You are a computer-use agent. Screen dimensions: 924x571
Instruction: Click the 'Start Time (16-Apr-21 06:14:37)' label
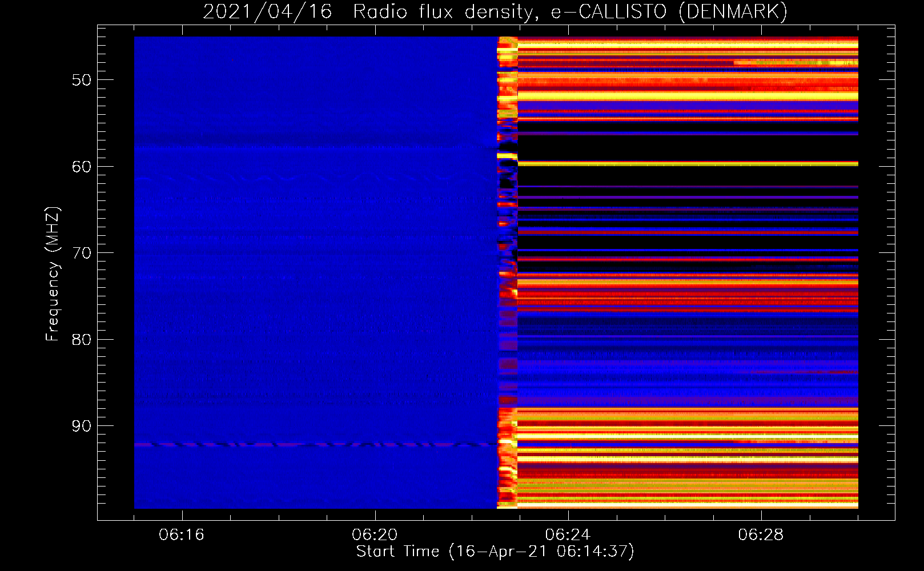(495, 552)
